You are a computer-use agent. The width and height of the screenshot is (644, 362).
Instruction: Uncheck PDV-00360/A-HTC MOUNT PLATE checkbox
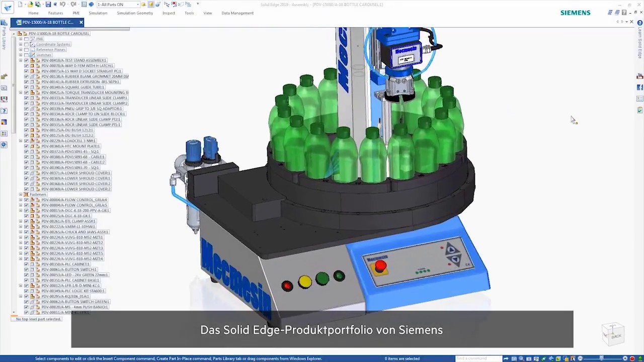click(x=26, y=146)
